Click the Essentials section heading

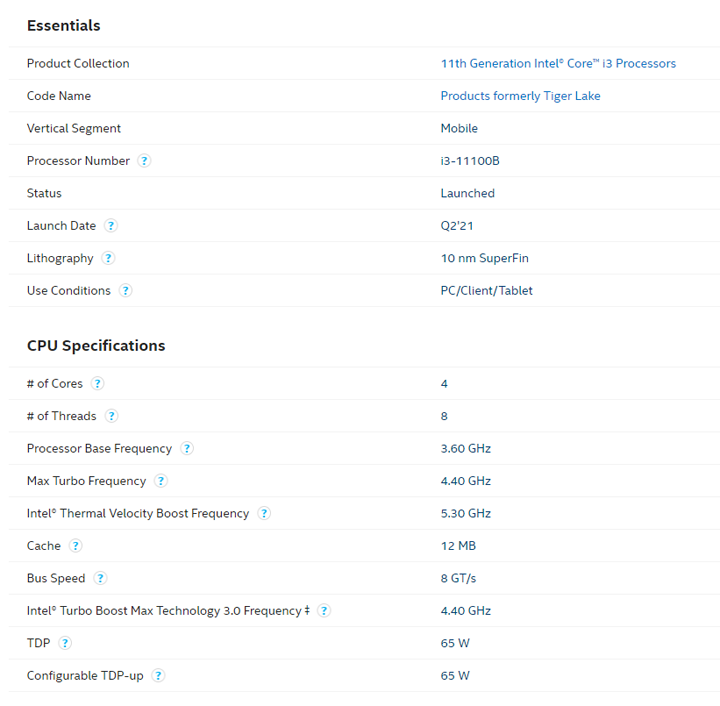click(x=63, y=26)
